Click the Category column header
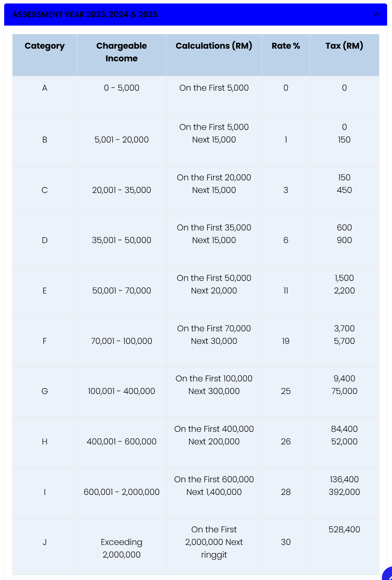392x580 pixels. [44, 46]
